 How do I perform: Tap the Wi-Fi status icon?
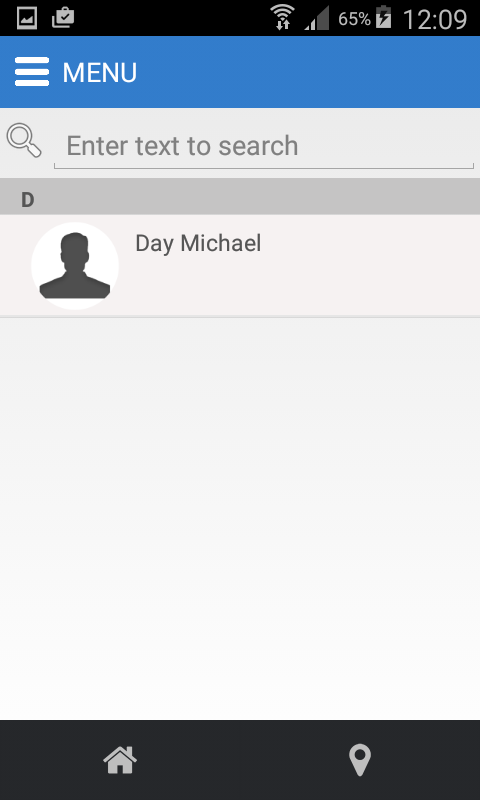click(x=282, y=18)
